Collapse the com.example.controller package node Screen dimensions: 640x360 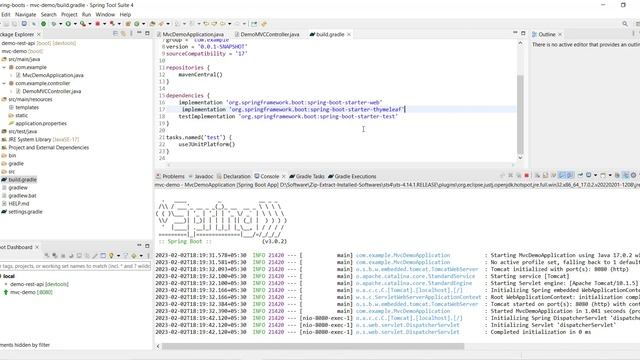4,83
